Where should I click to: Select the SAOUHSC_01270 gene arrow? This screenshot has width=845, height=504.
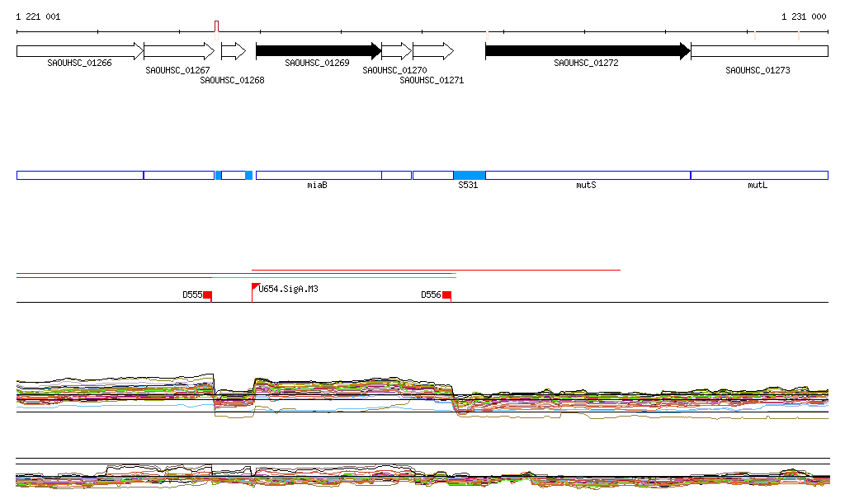tap(397, 51)
